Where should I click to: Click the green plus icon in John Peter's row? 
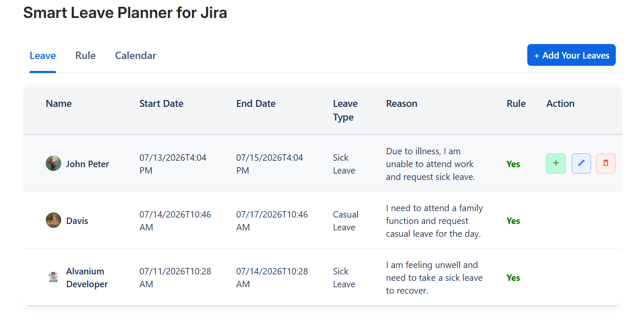(556, 163)
